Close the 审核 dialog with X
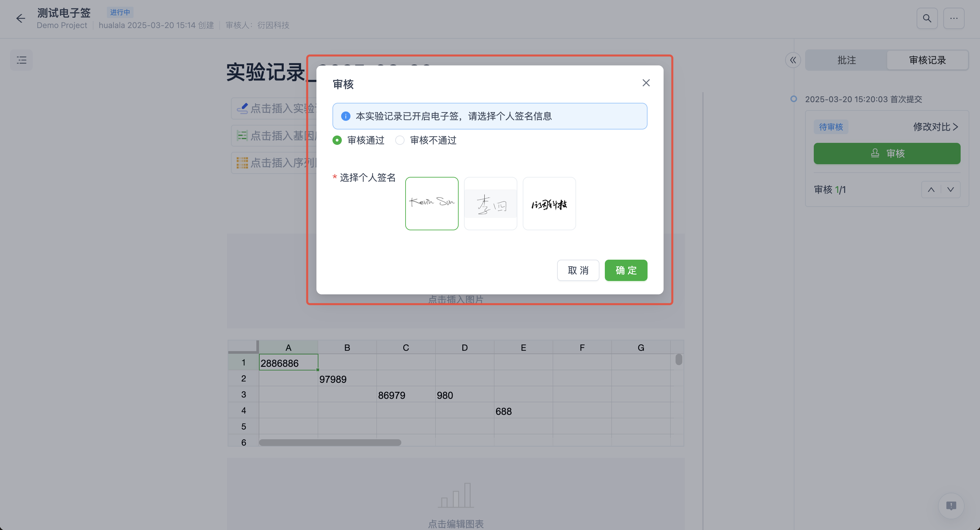Screen dimensions: 980x530 pyautogui.click(x=646, y=82)
